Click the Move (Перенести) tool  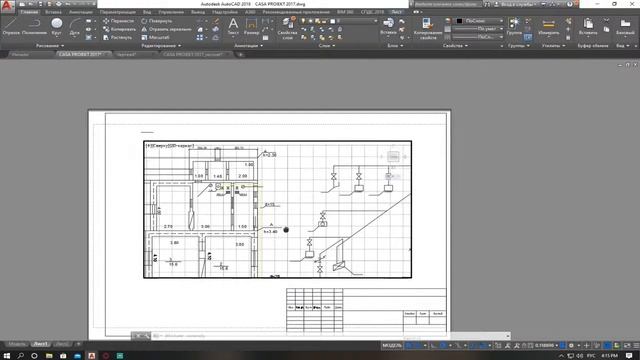(x=118, y=21)
